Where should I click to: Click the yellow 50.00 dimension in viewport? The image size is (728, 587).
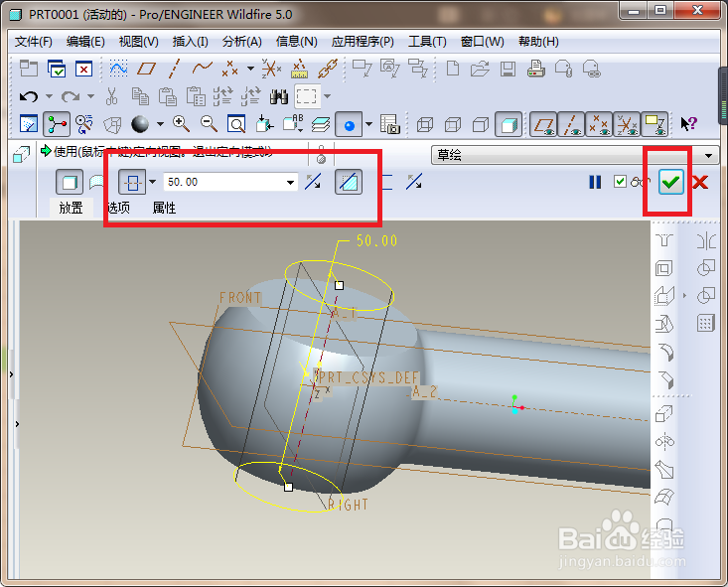pyautogui.click(x=376, y=240)
